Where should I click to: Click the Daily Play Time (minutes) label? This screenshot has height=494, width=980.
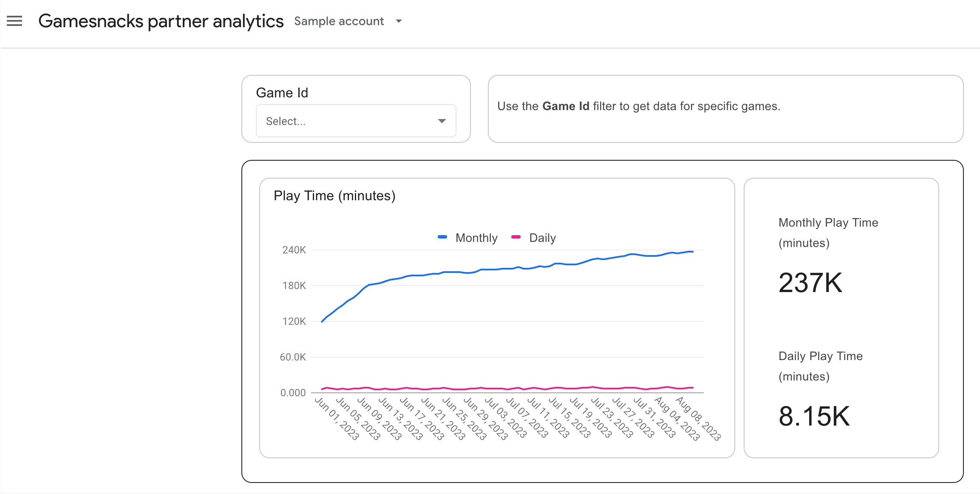pos(821,366)
